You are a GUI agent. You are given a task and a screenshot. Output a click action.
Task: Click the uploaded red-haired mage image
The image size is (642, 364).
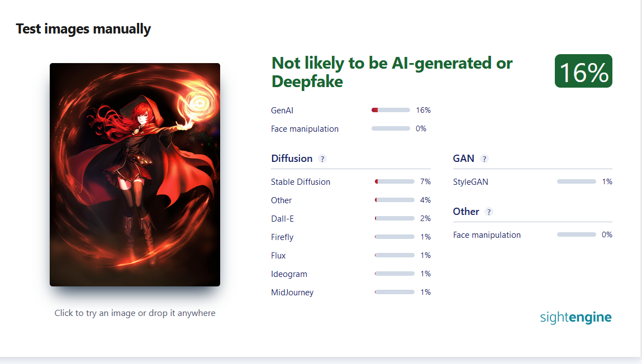point(135,175)
